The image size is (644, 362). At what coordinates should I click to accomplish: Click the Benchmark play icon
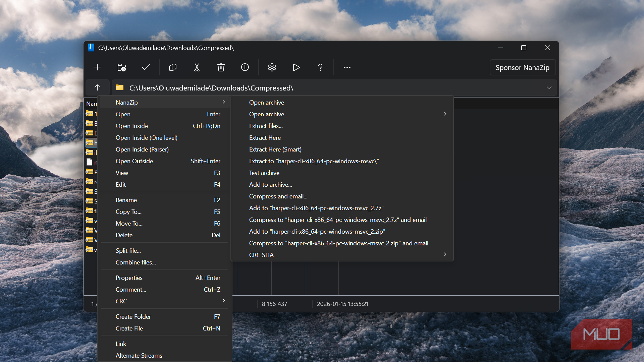click(296, 67)
